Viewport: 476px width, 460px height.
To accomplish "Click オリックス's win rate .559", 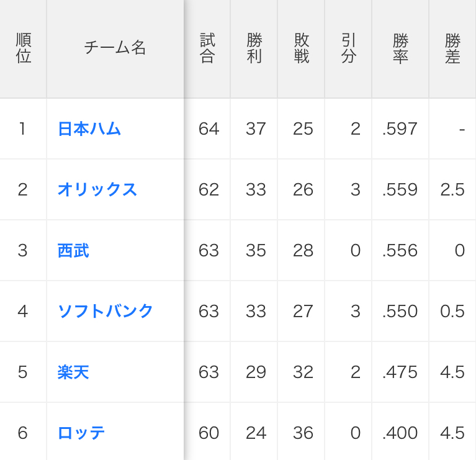I will (400, 189).
